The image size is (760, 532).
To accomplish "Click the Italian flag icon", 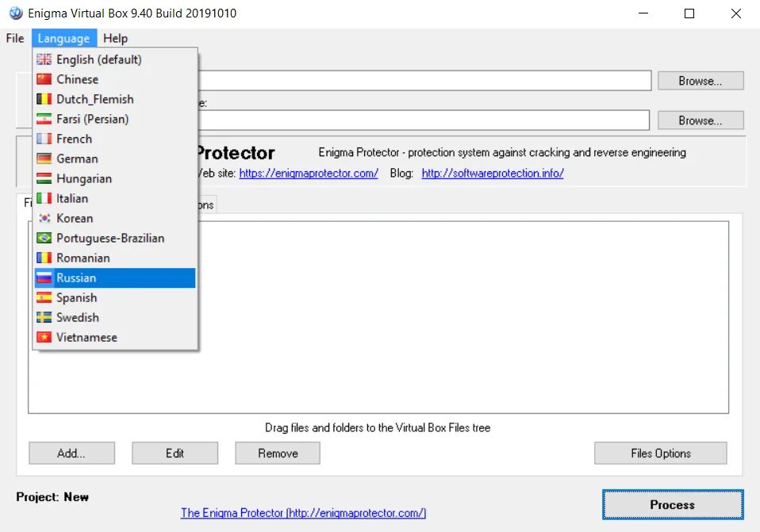I will (44, 198).
